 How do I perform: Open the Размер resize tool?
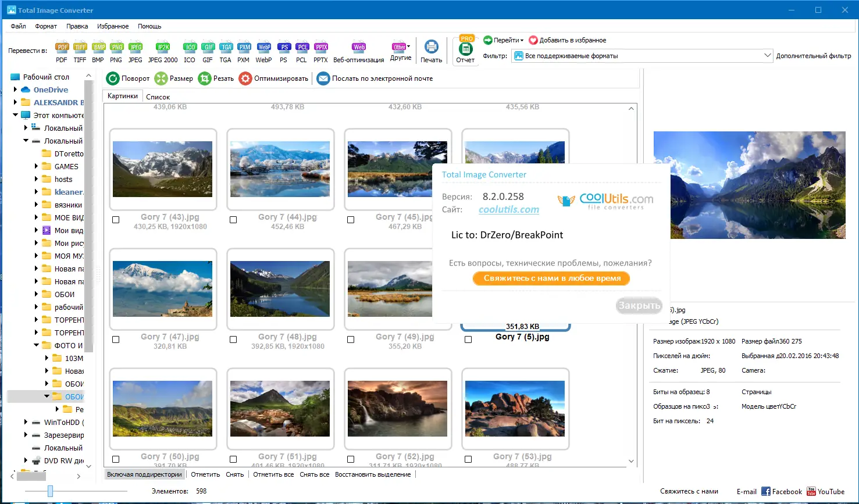173,78
